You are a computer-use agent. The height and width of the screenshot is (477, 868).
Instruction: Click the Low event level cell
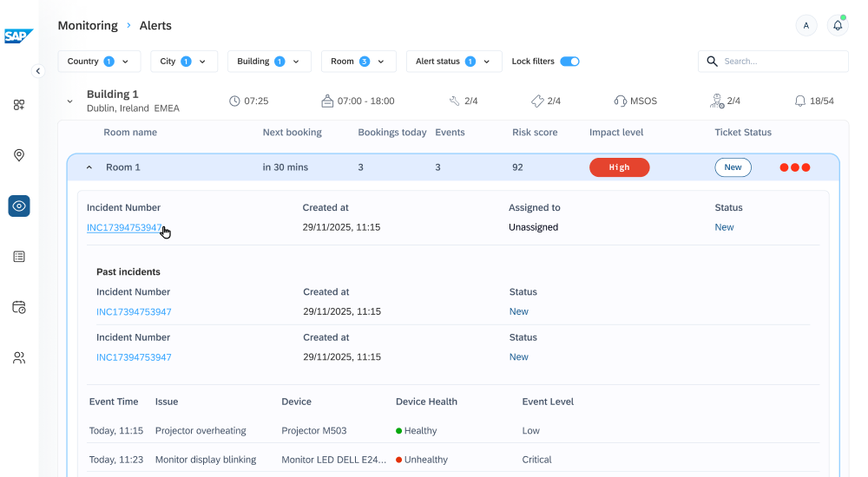pyautogui.click(x=531, y=430)
